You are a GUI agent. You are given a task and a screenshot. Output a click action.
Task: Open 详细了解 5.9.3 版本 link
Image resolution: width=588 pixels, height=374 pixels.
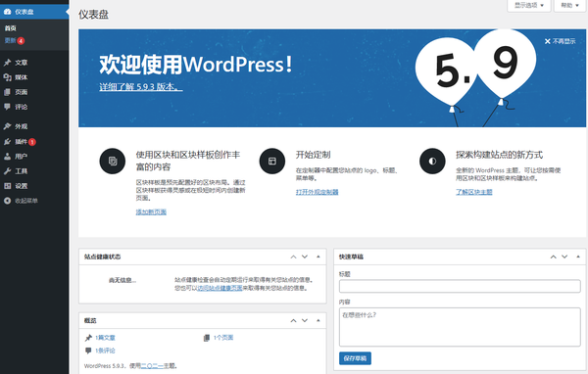[141, 87]
